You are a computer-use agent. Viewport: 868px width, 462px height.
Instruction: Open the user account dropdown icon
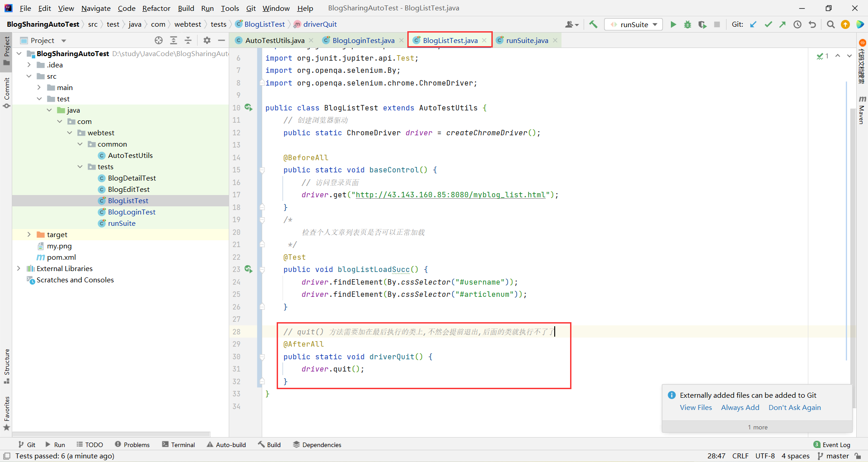coord(572,24)
